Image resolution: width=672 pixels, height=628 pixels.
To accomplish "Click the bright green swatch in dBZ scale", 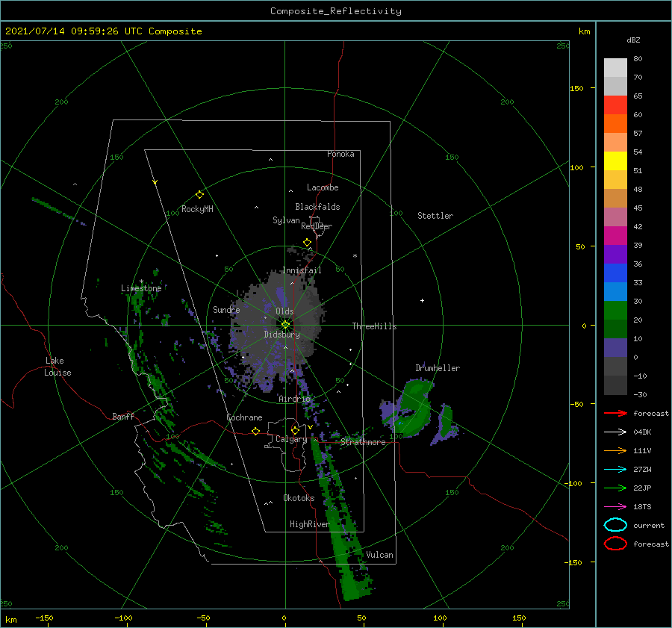I will coord(615,310).
